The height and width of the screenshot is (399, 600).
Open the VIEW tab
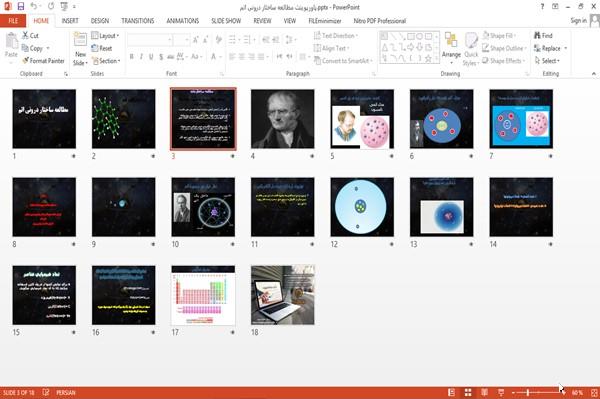click(290, 21)
